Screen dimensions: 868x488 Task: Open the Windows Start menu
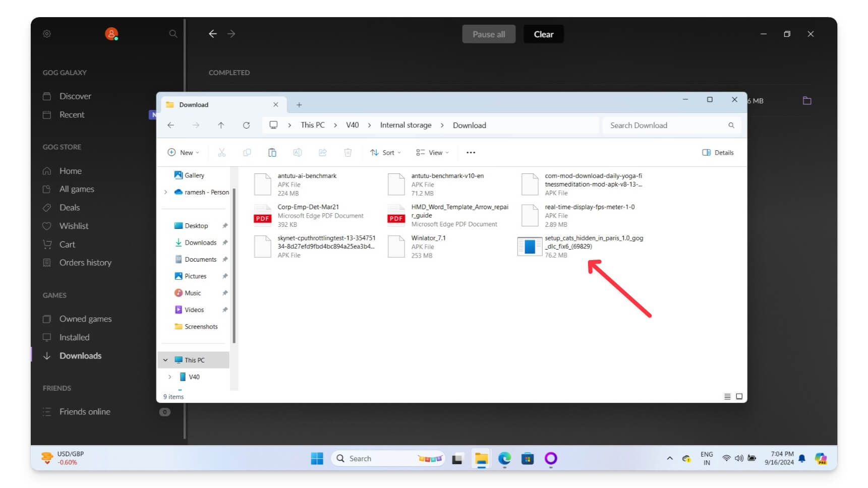pos(317,458)
